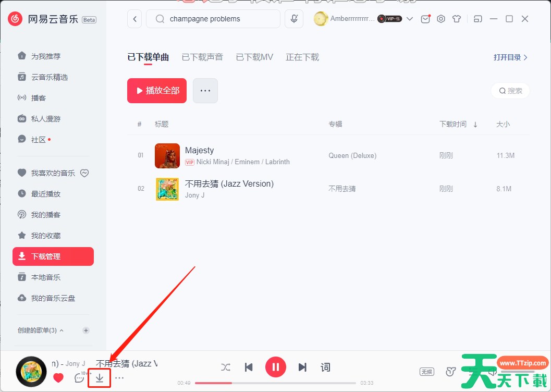
Task: Toggle shuffle play mode
Action: [225, 367]
